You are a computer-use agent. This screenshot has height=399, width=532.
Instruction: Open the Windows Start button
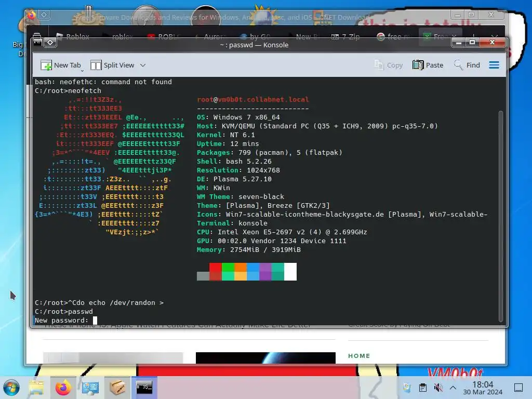coord(11,388)
